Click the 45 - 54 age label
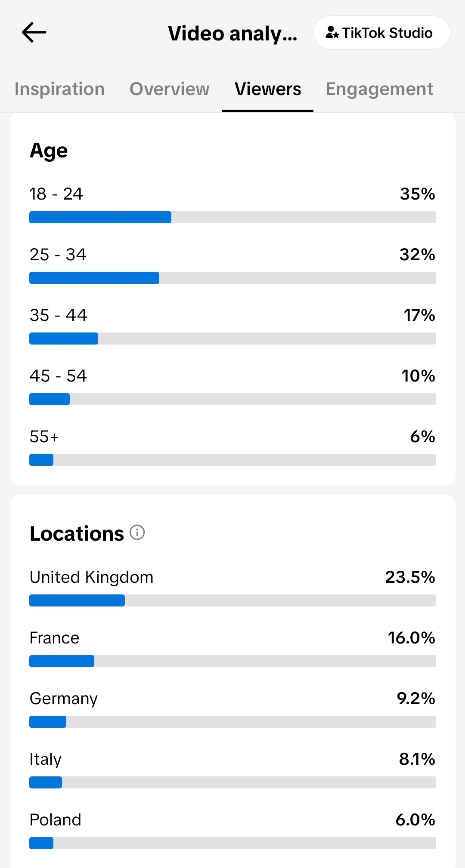This screenshot has width=465, height=868. tap(58, 376)
